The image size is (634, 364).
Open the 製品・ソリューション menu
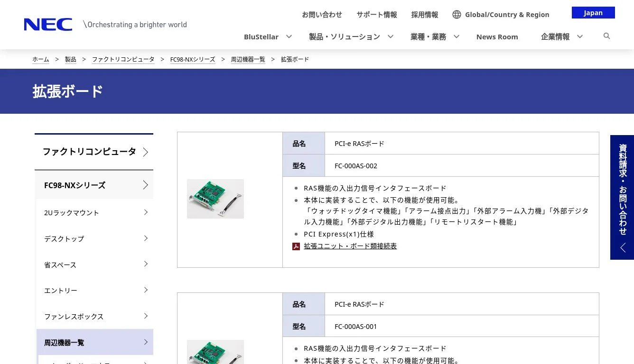click(x=344, y=36)
